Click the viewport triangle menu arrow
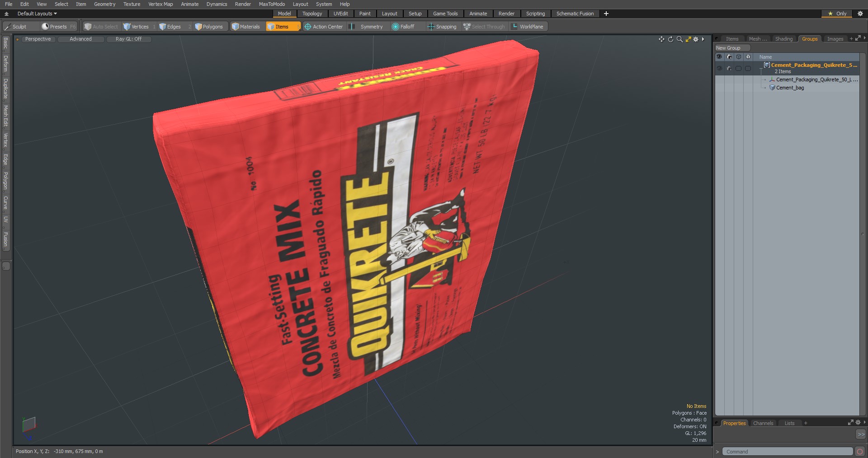The width and height of the screenshot is (868, 458). [x=703, y=39]
